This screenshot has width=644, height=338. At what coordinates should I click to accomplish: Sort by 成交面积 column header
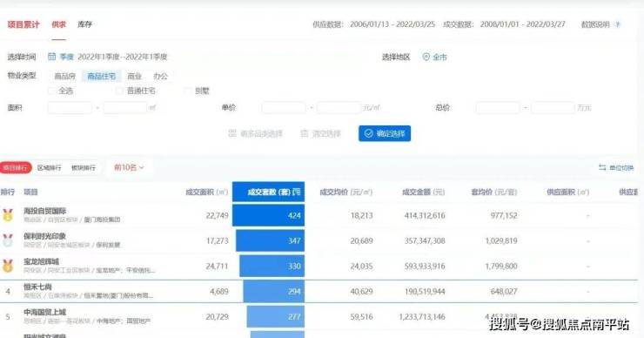(206, 192)
